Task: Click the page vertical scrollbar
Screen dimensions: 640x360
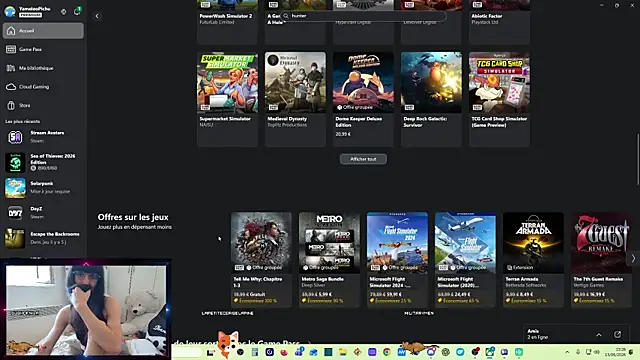Action: [x=638, y=159]
